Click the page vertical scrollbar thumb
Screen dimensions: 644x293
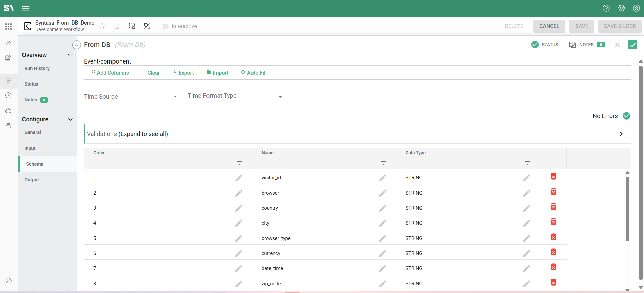pos(641,173)
